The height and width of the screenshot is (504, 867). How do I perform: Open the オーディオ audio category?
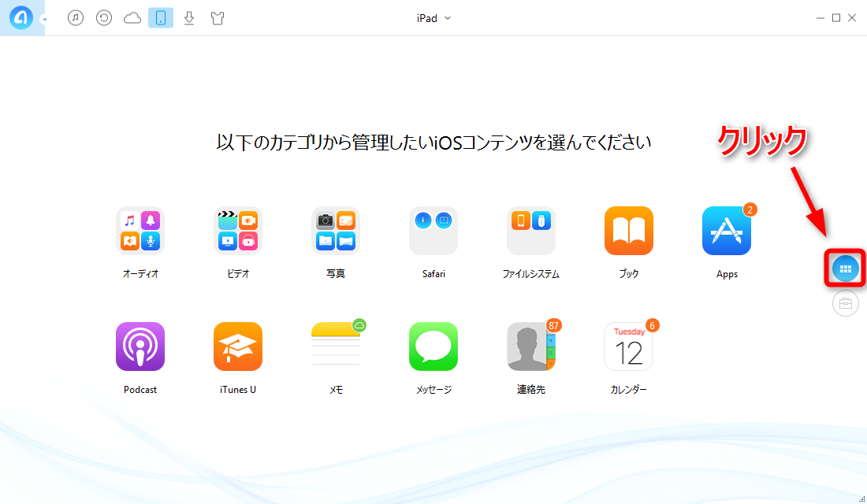pyautogui.click(x=140, y=231)
